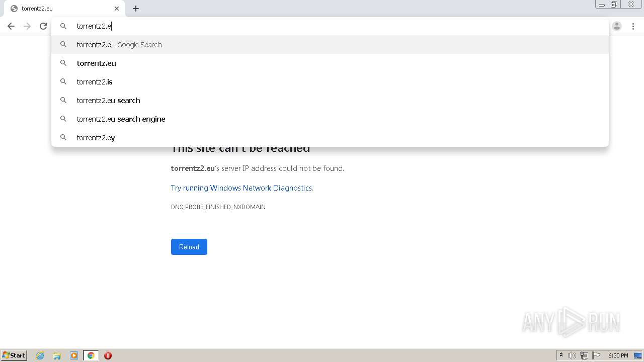
Task: Pick the 'torrentz2.eu search engine' suggestion
Action: pyautogui.click(x=330, y=119)
